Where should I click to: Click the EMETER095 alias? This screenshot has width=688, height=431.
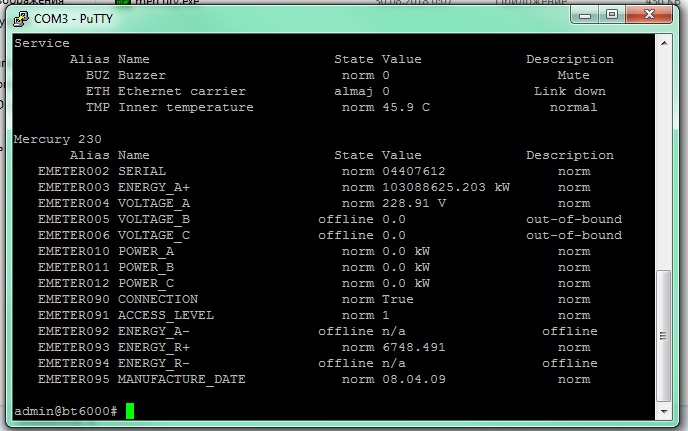coord(74,379)
